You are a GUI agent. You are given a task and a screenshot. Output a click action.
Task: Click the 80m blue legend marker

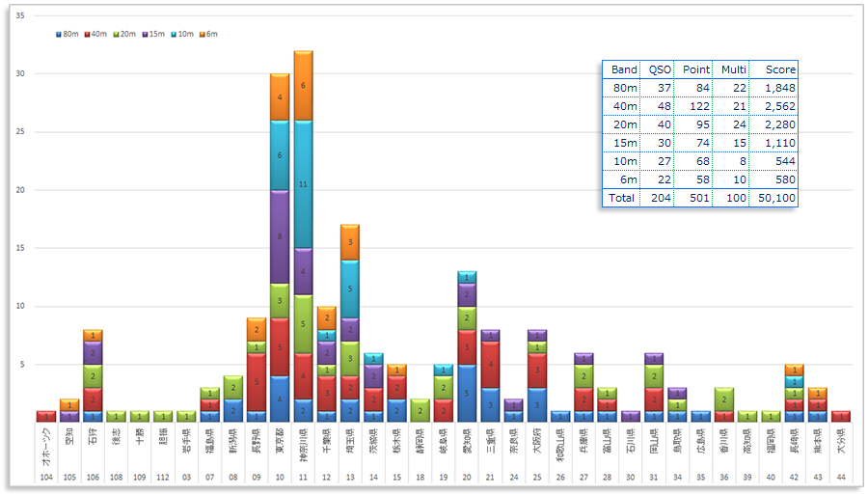59,34
